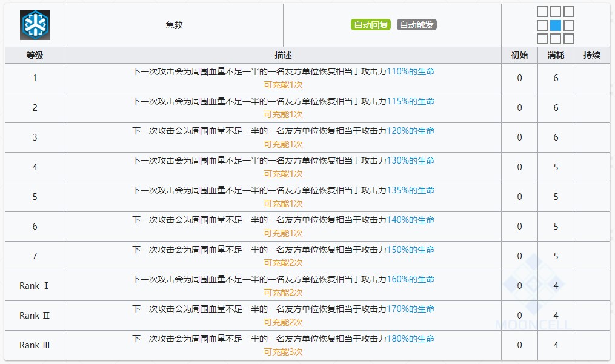Click the 等级 column header
615x364 pixels.
(35, 55)
